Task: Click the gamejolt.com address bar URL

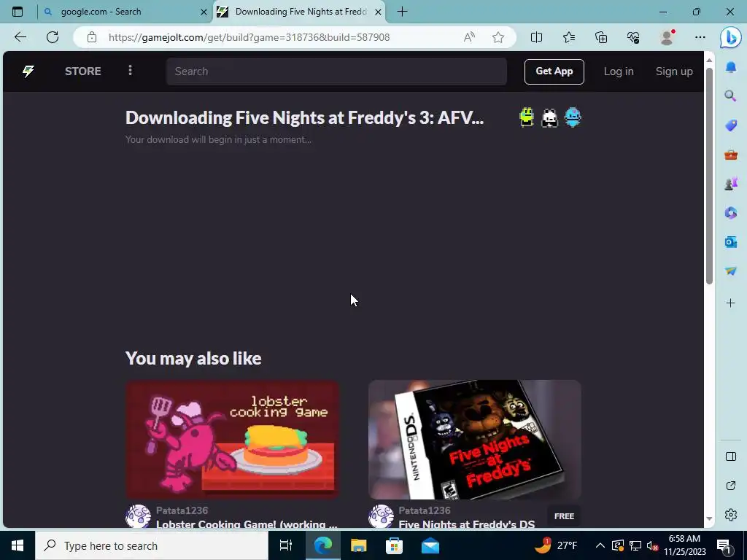Action: [x=249, y=37]
